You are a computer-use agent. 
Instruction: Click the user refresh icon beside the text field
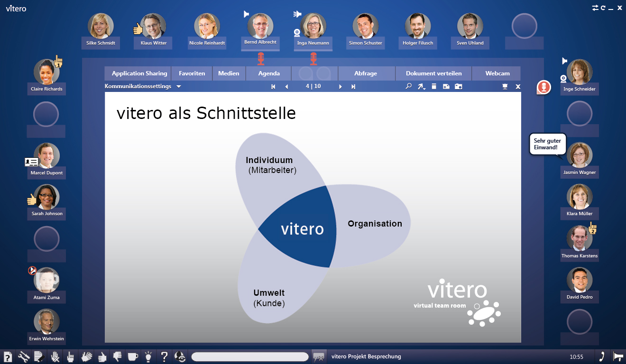180,356
